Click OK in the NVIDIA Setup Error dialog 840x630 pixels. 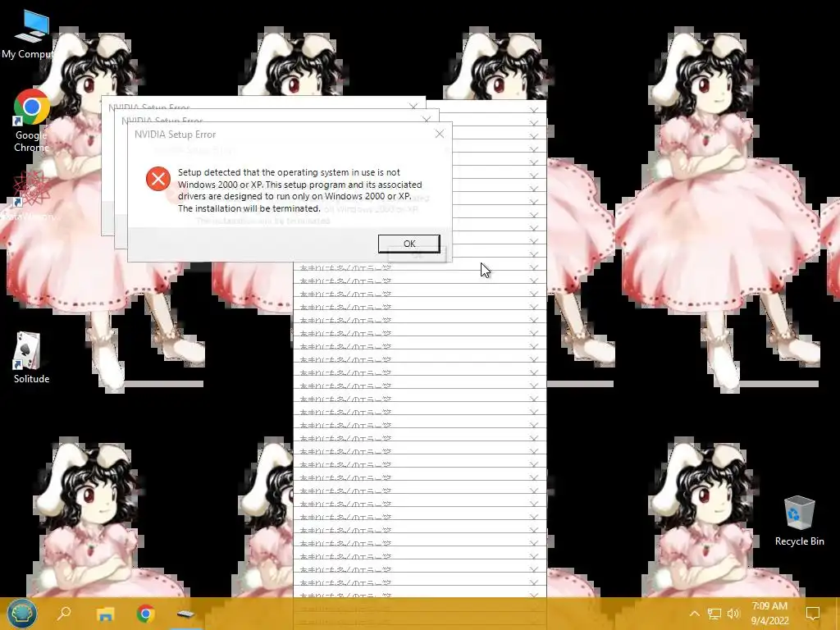click(409, 244)
